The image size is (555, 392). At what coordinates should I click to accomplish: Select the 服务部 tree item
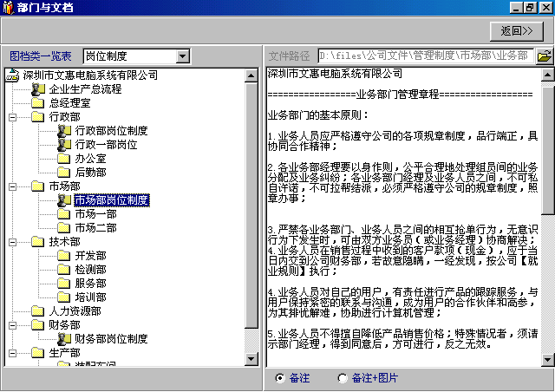[x=90, y=284]
